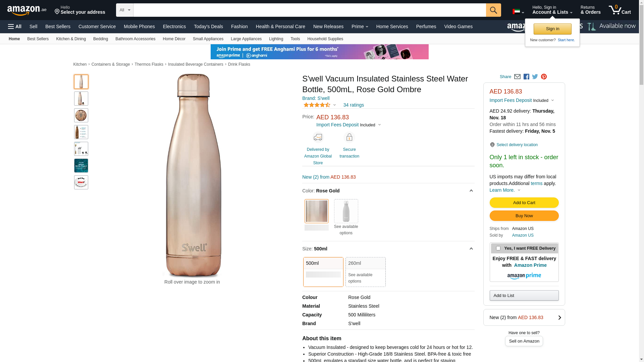Viewport: 644px width, 362px height.
Task: Tick 'Yes, I want FREE Delivery' checkbox
Action: (x=498, y=248)
